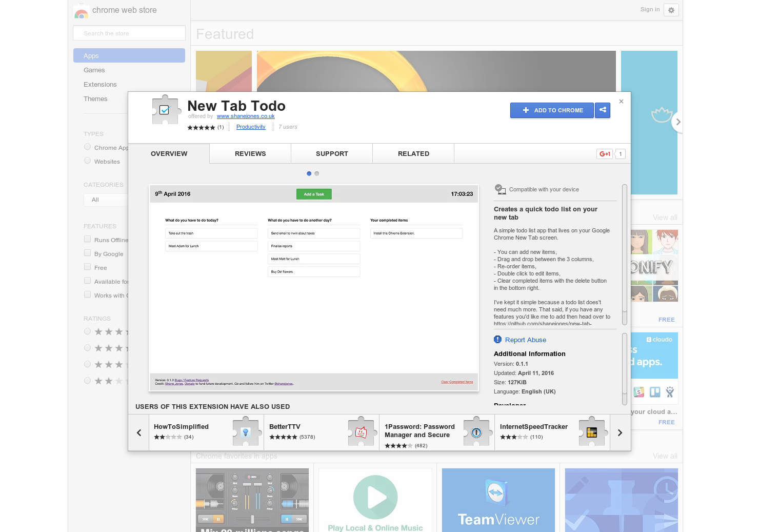
Task: Click the Report Abuse exclamation icon
Action: point(497,339)
